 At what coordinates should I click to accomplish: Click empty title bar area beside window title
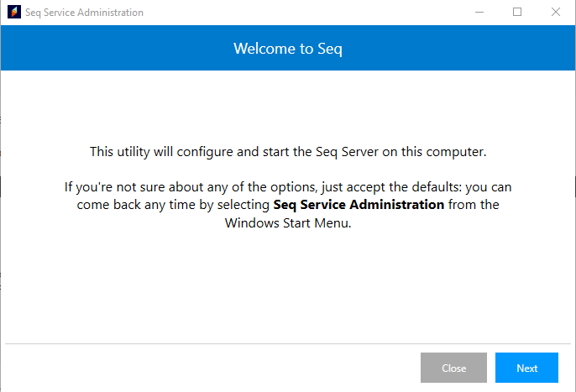[294, 13]
